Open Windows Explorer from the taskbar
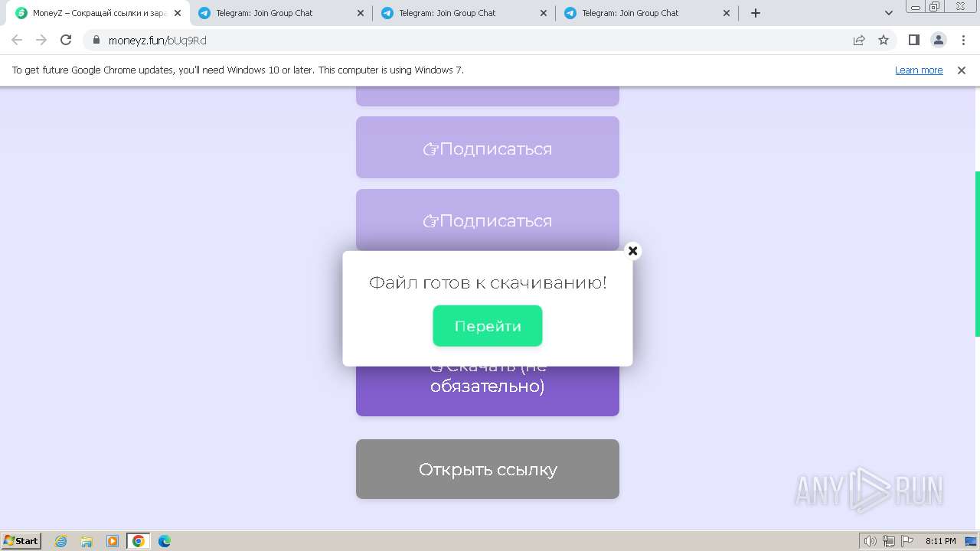The image size is (980, 551). click(87, 541)
